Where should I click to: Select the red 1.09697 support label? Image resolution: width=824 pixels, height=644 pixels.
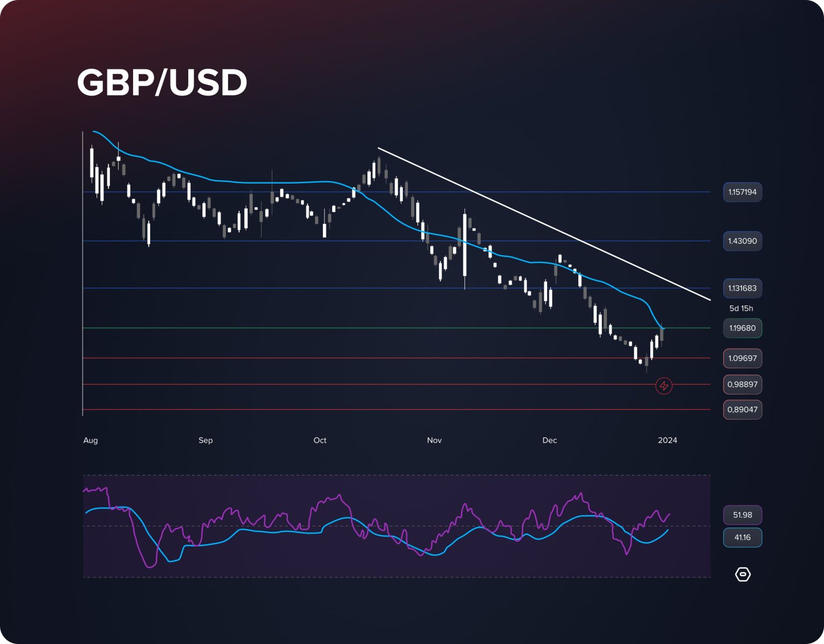click(742, 358)
